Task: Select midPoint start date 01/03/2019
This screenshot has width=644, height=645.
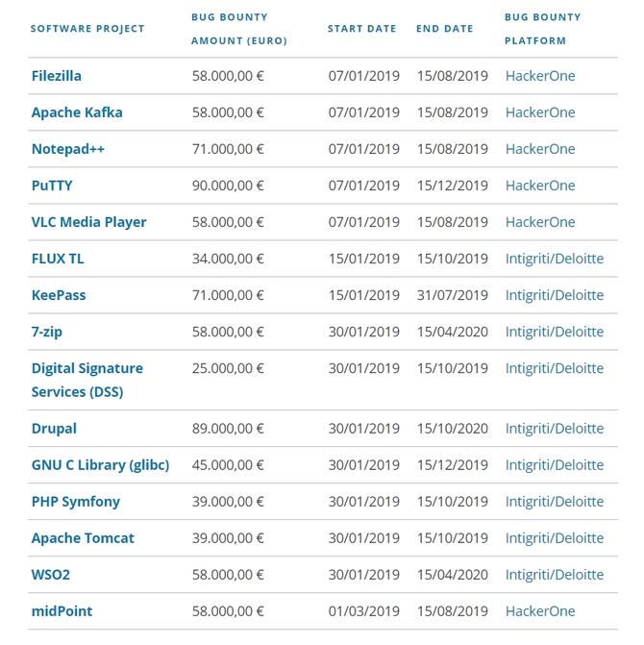Action: [364, 611]
